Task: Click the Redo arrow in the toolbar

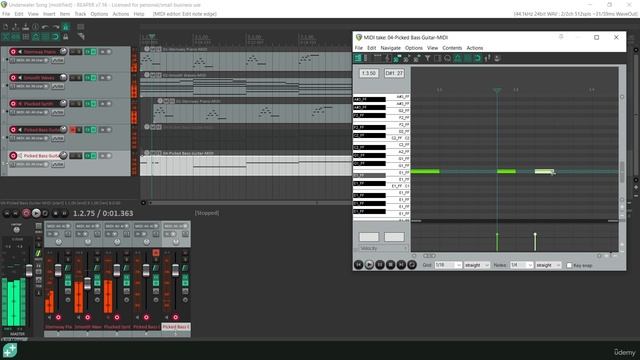Action: (x=56, y=27)
